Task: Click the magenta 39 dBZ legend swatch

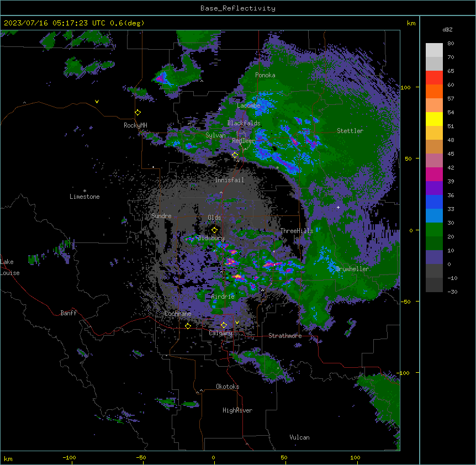Action: (x=434, y=174)
